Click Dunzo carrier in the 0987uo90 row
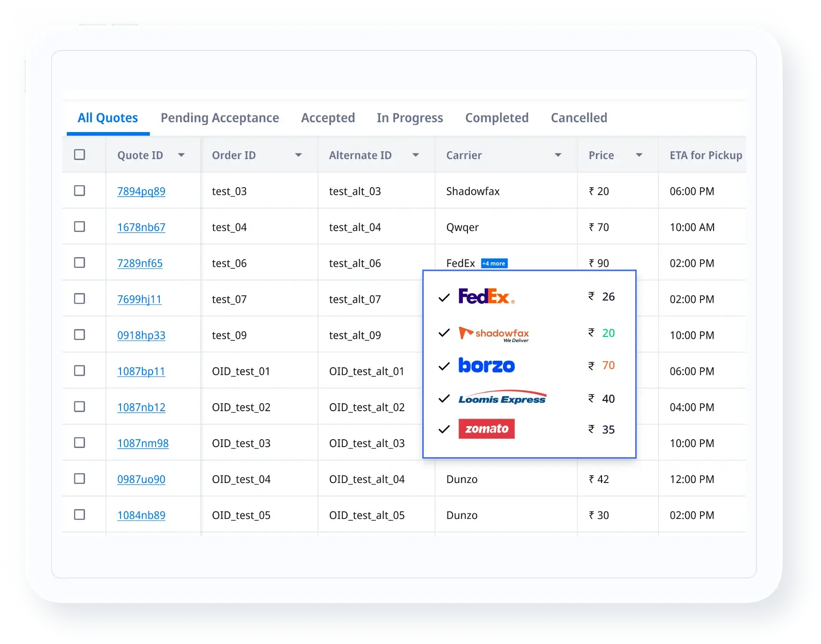821x644 pixels. (x=462, y=479)
